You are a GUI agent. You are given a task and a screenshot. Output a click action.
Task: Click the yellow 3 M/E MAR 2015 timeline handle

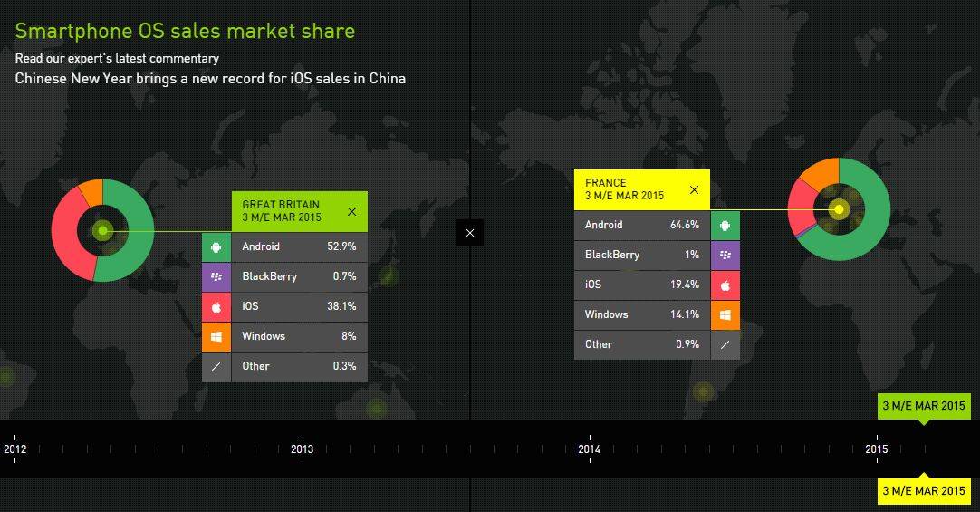pos(924,490)
